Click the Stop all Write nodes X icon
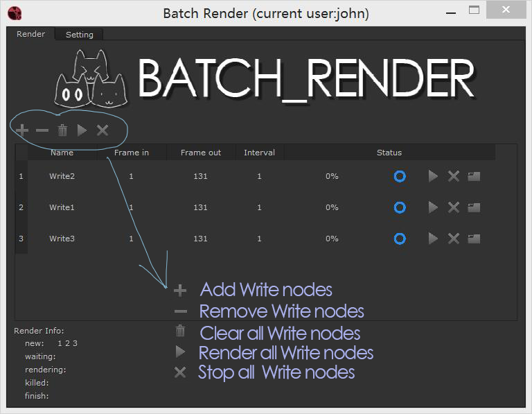 103,130
